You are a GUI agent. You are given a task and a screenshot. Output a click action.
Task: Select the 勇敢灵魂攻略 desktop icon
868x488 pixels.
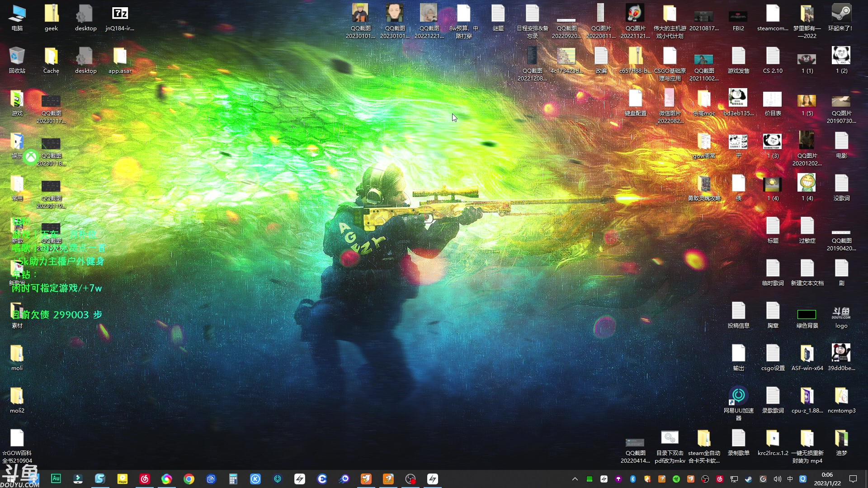click(x=704, y=187)
